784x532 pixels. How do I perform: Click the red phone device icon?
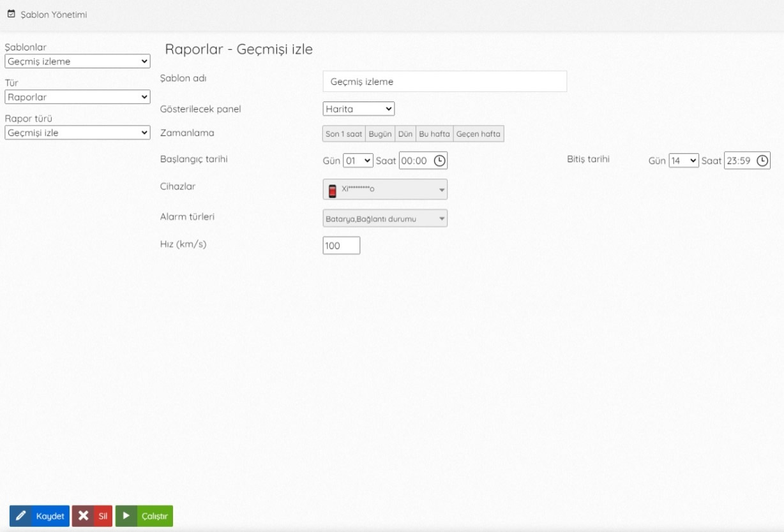333,190
